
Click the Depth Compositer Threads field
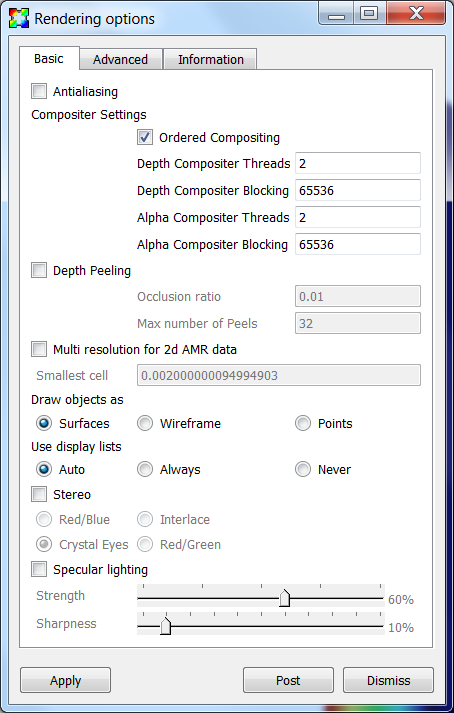click(358, 163)
